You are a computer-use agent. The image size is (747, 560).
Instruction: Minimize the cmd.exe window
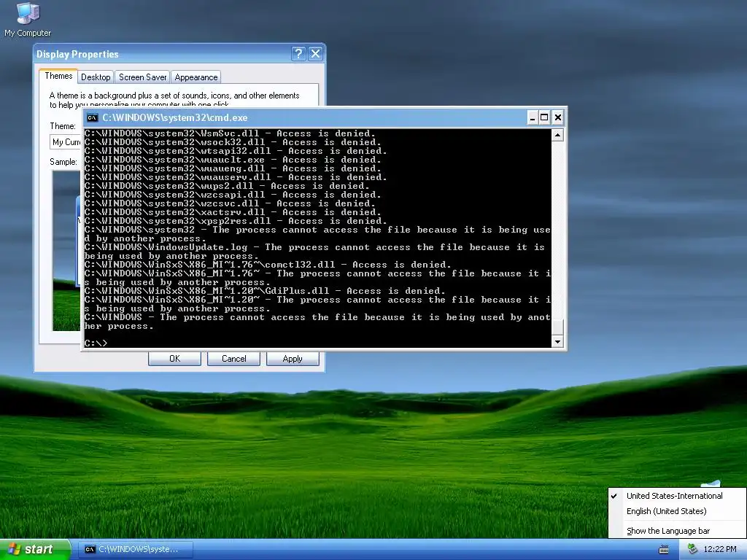[x=533, y=117]
